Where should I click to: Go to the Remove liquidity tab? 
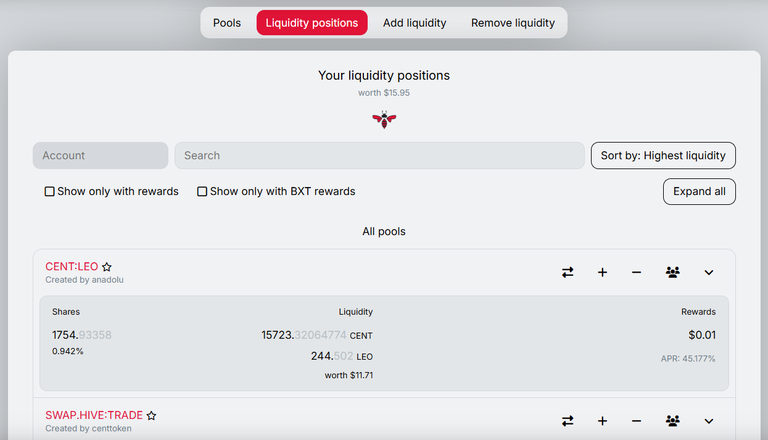coord(513,23)
